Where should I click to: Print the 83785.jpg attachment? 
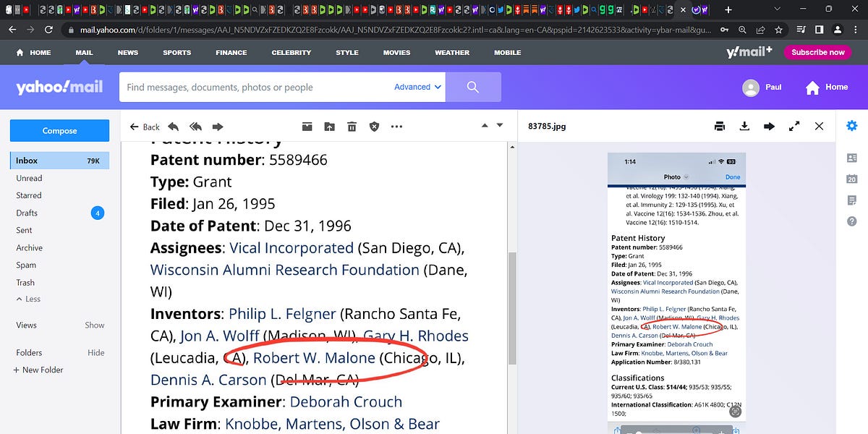[x=720, y=126]
